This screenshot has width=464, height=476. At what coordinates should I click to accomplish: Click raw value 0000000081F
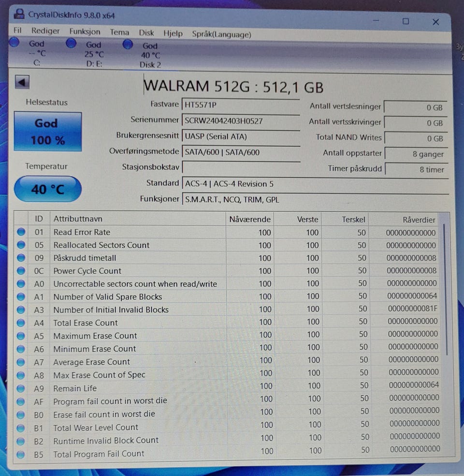click(x=412, y=309)
